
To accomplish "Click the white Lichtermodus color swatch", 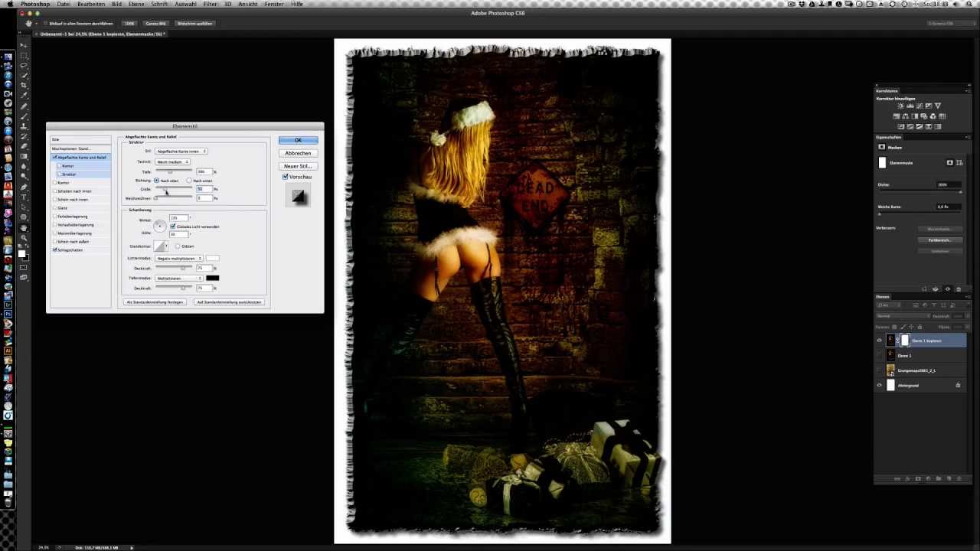I will pyautogui.click(x=212, y=258).
